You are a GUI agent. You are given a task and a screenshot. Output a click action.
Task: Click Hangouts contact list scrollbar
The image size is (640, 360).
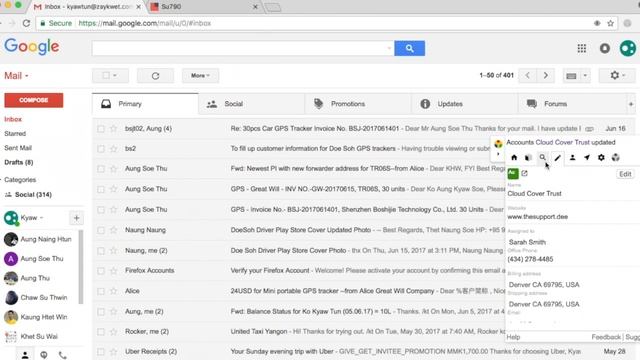[80, 267]
